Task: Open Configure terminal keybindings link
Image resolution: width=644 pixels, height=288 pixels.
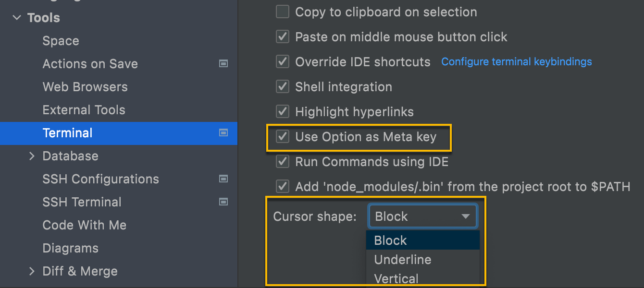Action: pos(517,62)
